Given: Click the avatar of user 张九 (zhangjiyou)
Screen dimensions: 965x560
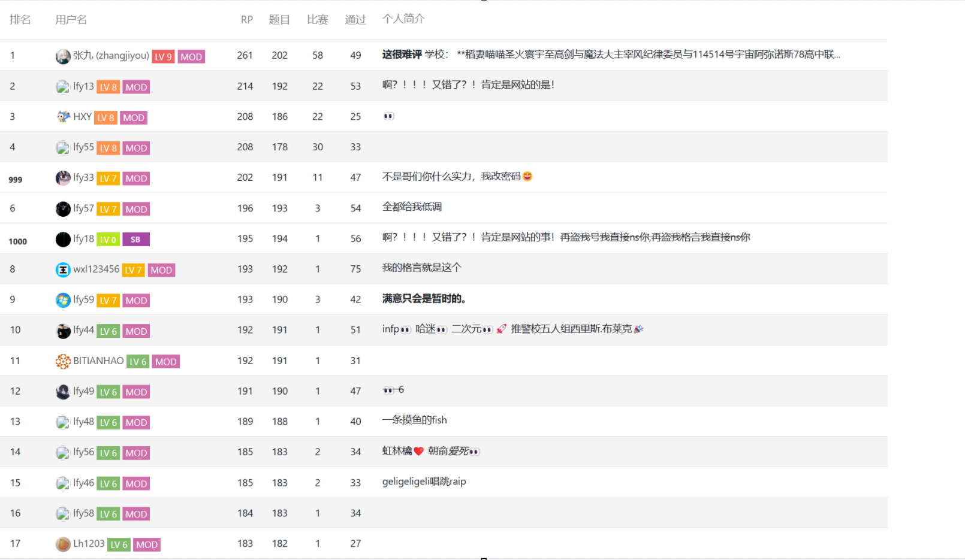Looking at the screenshot, I should 63,56.
